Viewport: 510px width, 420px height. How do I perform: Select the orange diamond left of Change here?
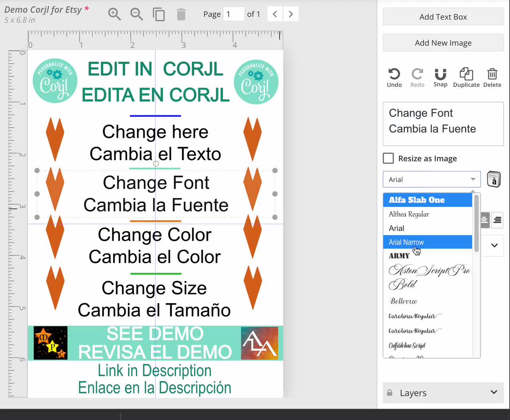tap(55, 139)
